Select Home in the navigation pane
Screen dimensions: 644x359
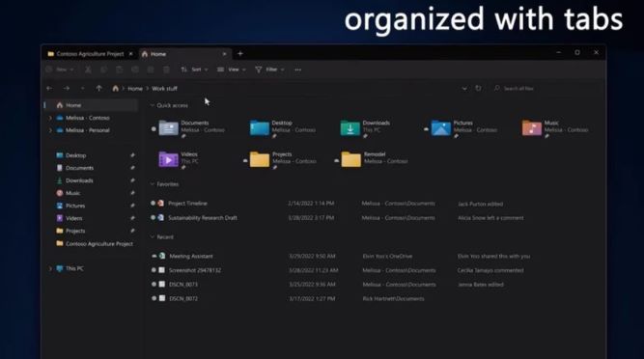tap(91, 105)
